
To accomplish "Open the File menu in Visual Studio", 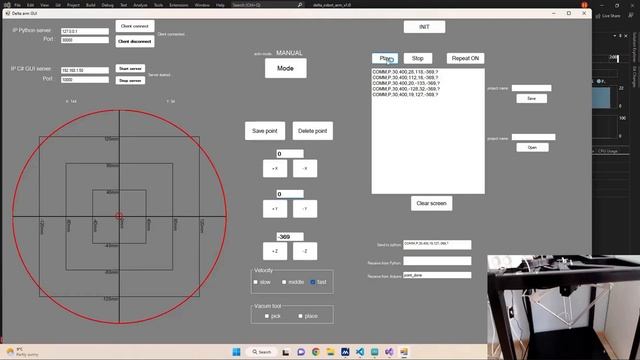I will pyautogui.click(x=18, y=5).
